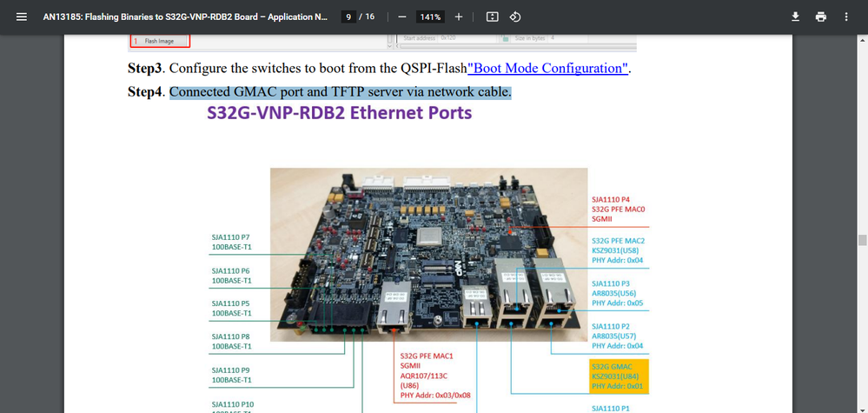The height and width of the screenshot is (413, 868).
Task: Click the document title AN13185
Action: click(x=185, y=17)
